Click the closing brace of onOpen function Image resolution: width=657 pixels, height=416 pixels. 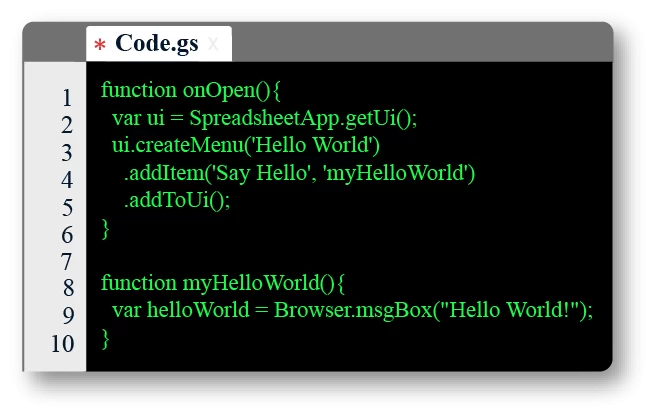pos(106,228)
